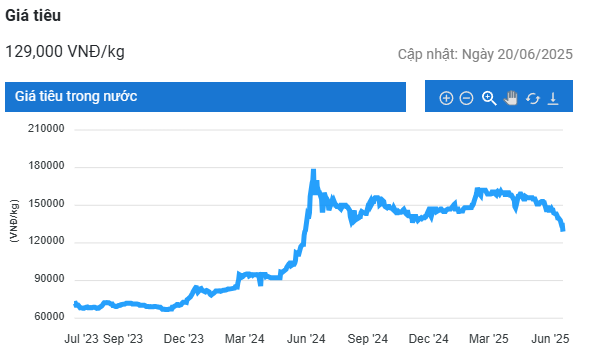Click the update date Ngày 20/06/2025
589x364 pixels.
(517, 54)
